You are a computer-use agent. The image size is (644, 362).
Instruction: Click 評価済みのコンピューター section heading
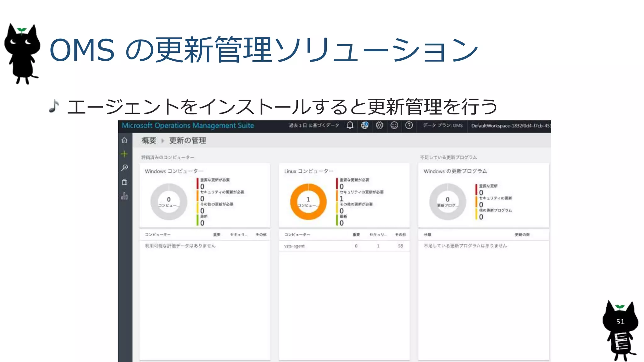pyautogui.click(x=168, y=157)
